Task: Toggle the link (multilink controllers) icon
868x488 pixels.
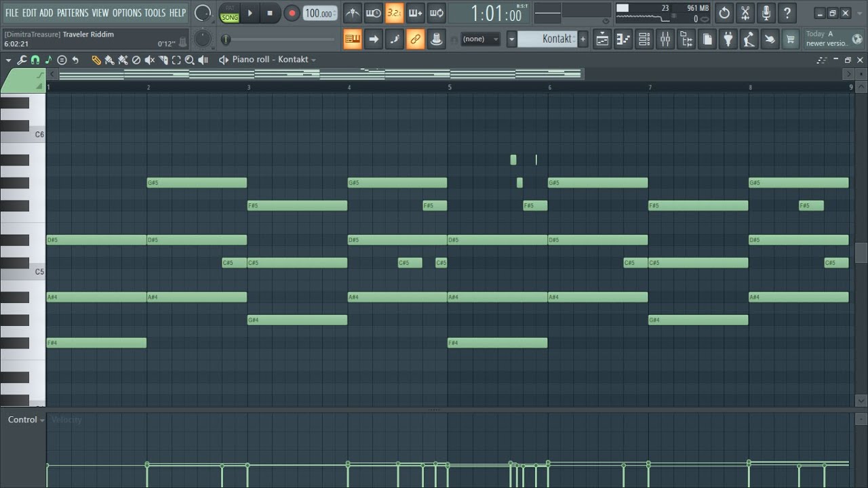Action: click(x=416, y=39)
